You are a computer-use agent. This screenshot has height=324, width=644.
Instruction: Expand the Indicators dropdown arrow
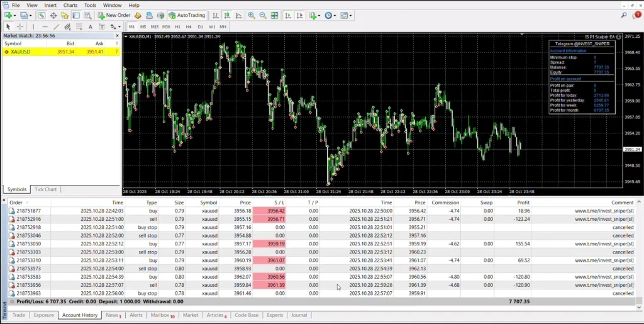pos(319,16)
